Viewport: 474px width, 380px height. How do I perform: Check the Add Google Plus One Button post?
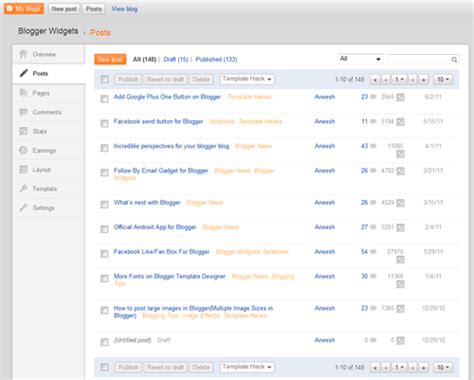click(x=104, y=99)
